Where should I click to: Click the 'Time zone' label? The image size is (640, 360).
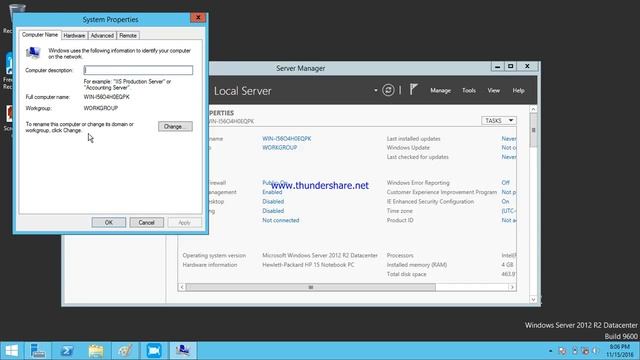point(400,211)
